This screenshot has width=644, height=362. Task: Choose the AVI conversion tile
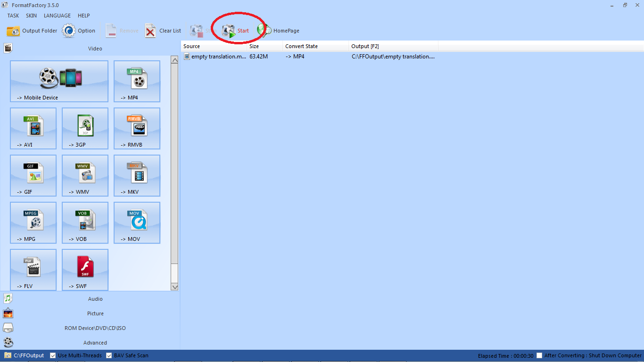[33, 128]
